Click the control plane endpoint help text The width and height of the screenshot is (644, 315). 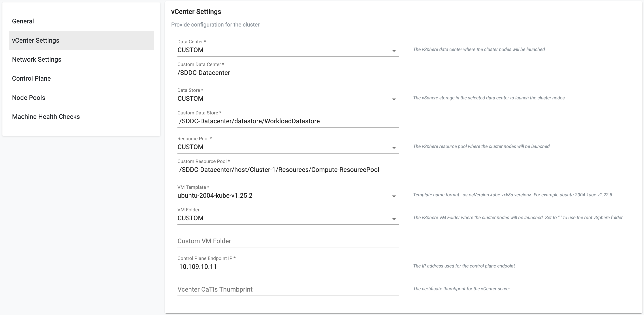[x=464, y=266]
